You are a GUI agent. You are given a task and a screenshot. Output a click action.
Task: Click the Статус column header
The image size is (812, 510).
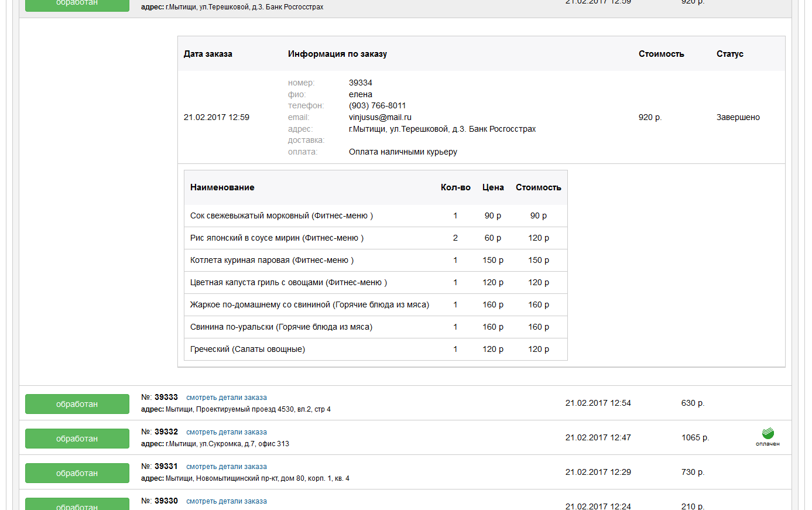(x=729, y=54)
